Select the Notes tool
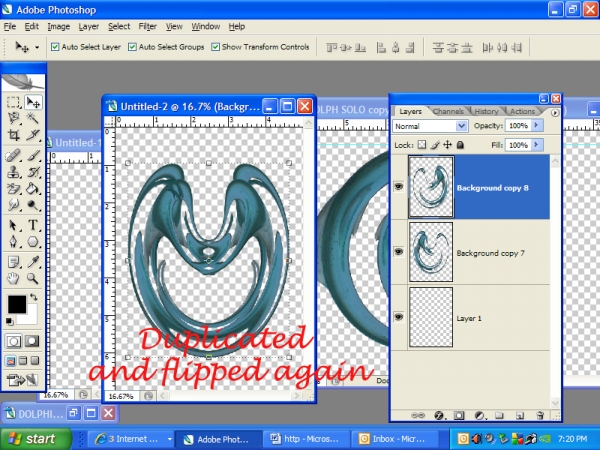Screen dimensions: 600x450 [13, 262]
